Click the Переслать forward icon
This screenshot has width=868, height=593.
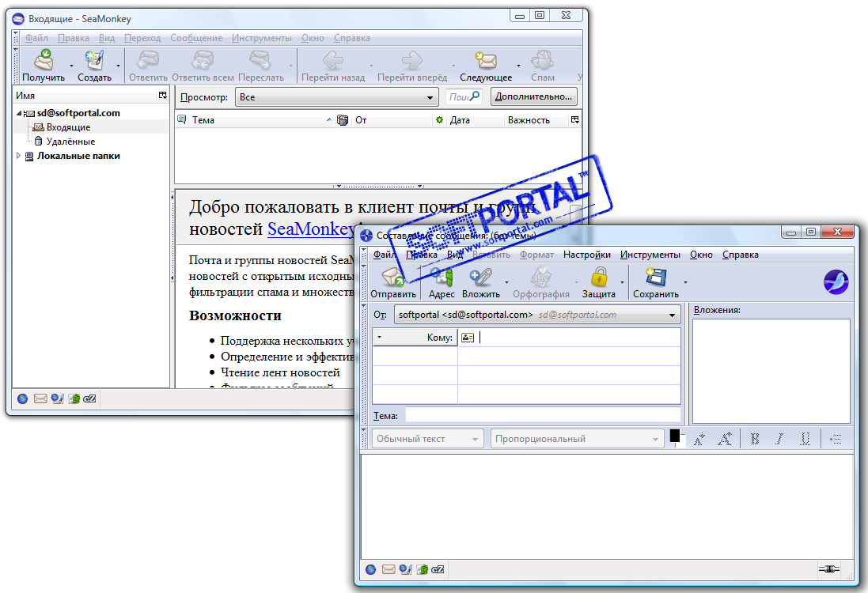pos(260,60)
